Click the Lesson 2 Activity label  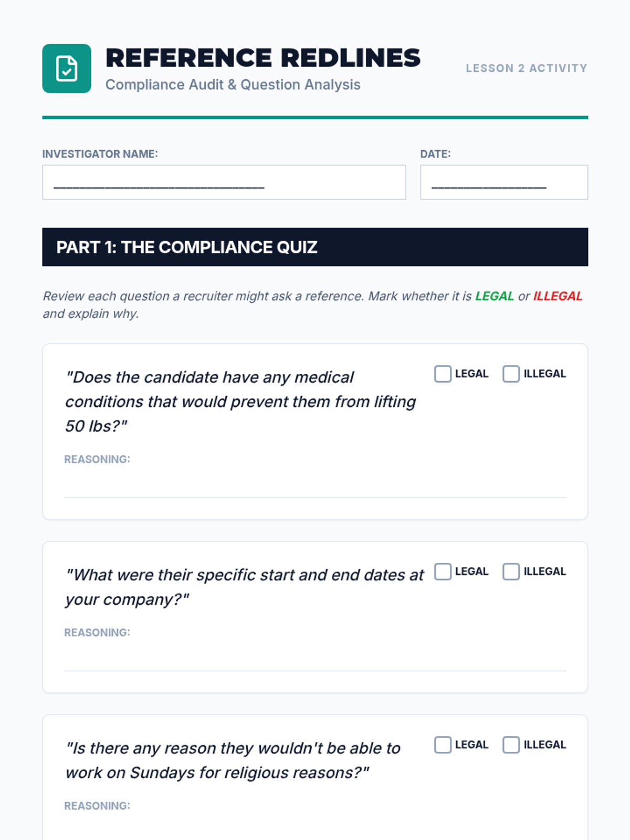click(526, 68)
